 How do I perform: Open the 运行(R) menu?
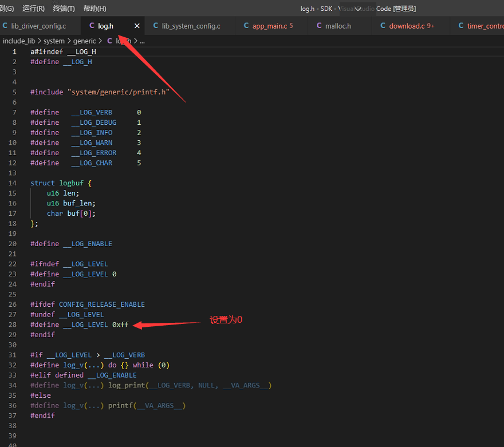point(33,9)
